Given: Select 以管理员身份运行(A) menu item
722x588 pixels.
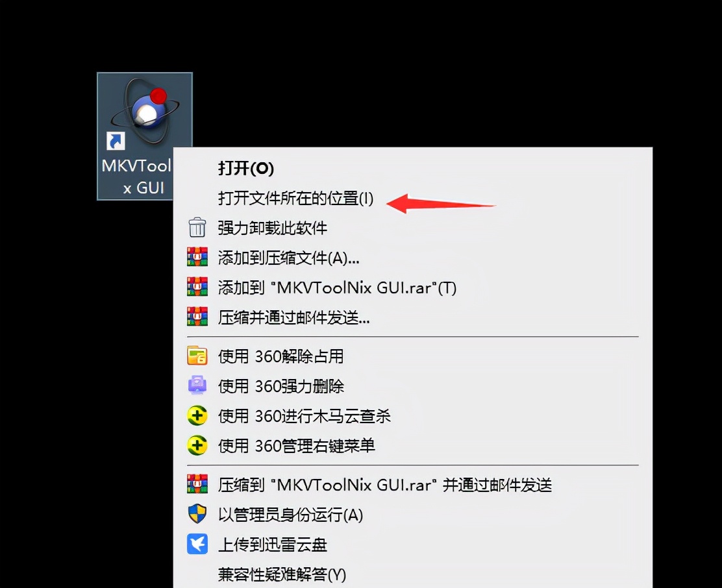Looking at the screenshot, I should (x=290, y=515).
